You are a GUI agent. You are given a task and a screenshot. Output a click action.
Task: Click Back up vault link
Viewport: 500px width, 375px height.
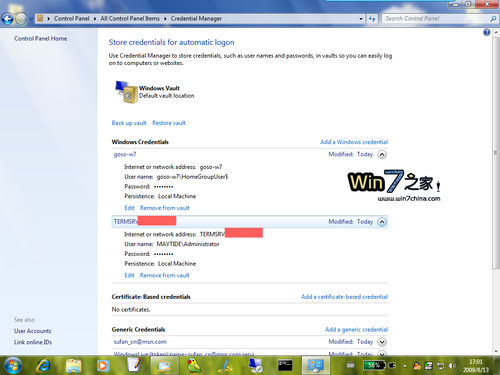pos(129,123)
